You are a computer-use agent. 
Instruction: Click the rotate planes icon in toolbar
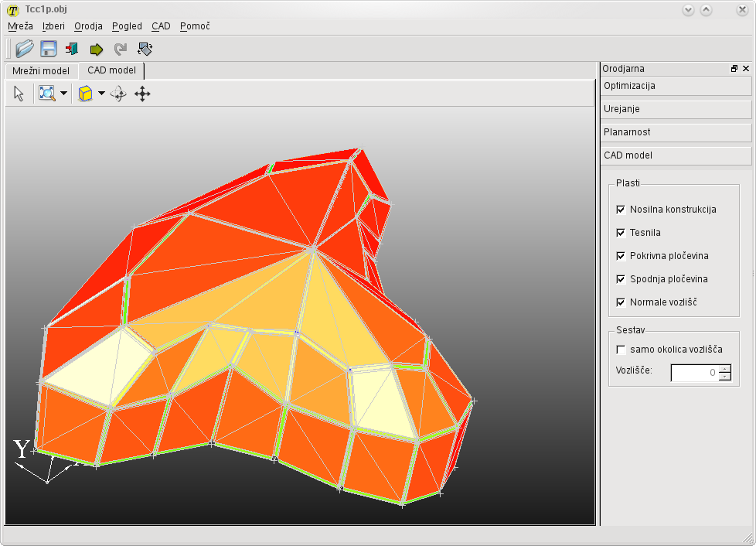145,49
